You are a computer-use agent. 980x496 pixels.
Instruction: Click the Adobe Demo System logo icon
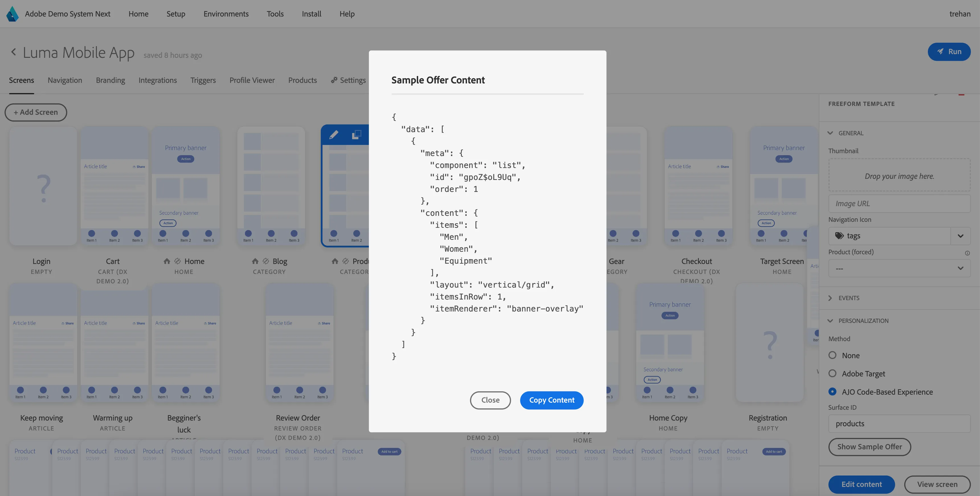(x=13, y=14)
